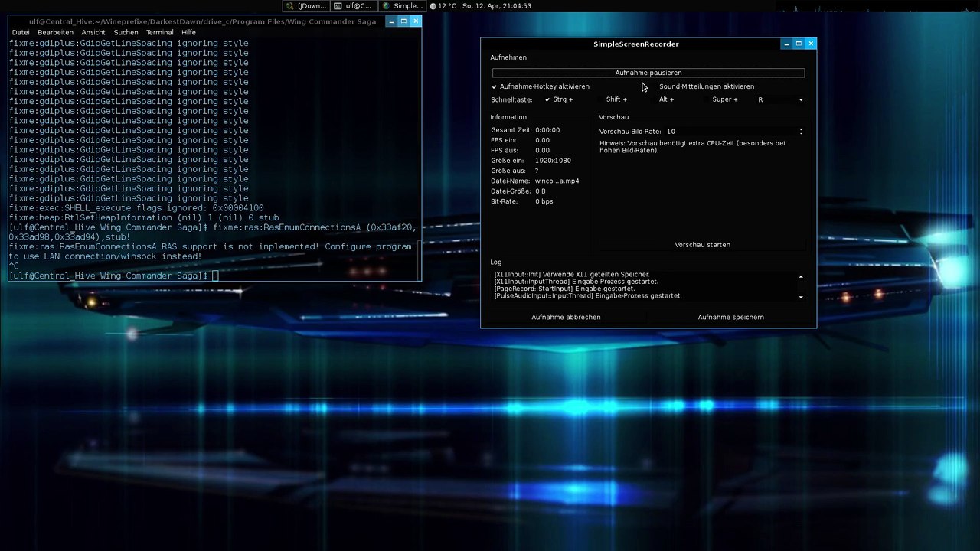Minimize the SimpleScreenRecorder window
Image resolution: width=980 pixels, height=551 pixels.
786,44
